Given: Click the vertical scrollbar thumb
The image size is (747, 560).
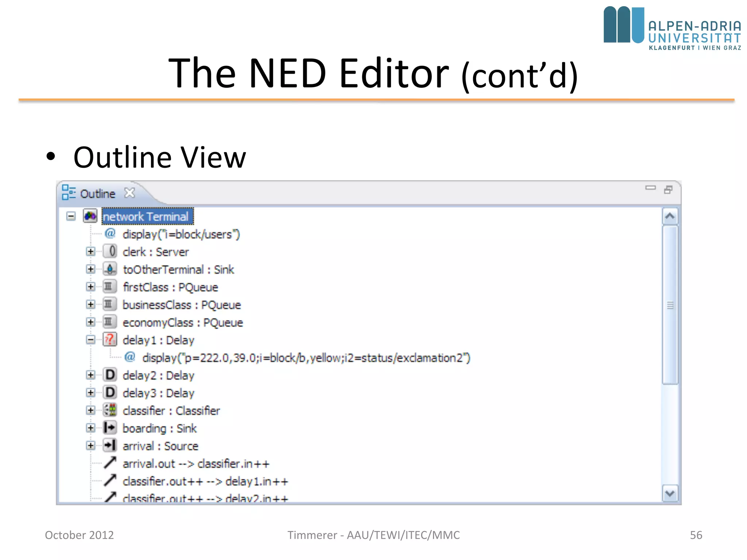Looking at the screenshot, I should [670, 305].
